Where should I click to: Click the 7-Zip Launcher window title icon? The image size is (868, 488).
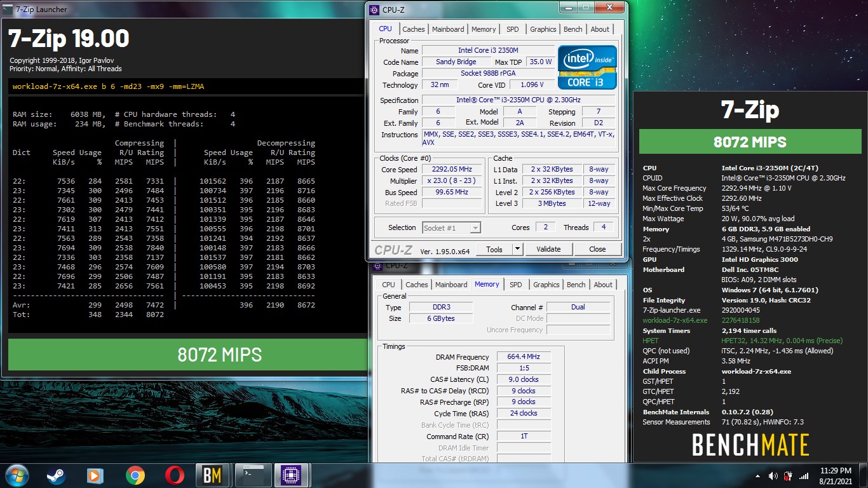pos(7,10)
